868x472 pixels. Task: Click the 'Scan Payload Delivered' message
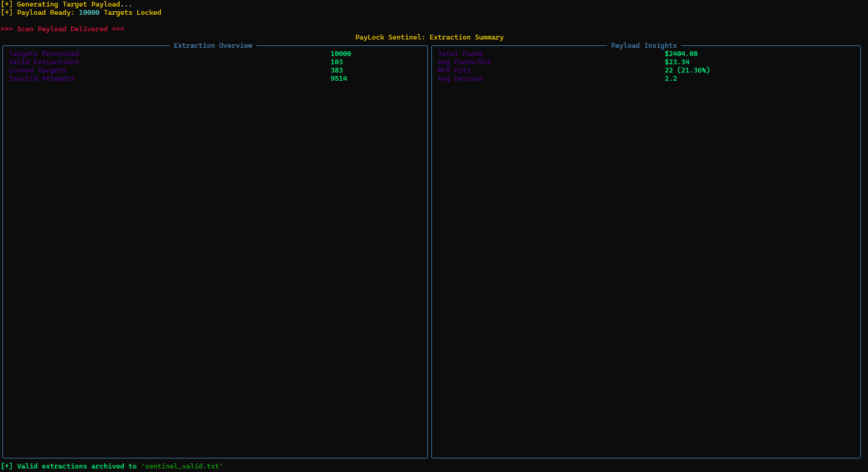pos(62,29)
